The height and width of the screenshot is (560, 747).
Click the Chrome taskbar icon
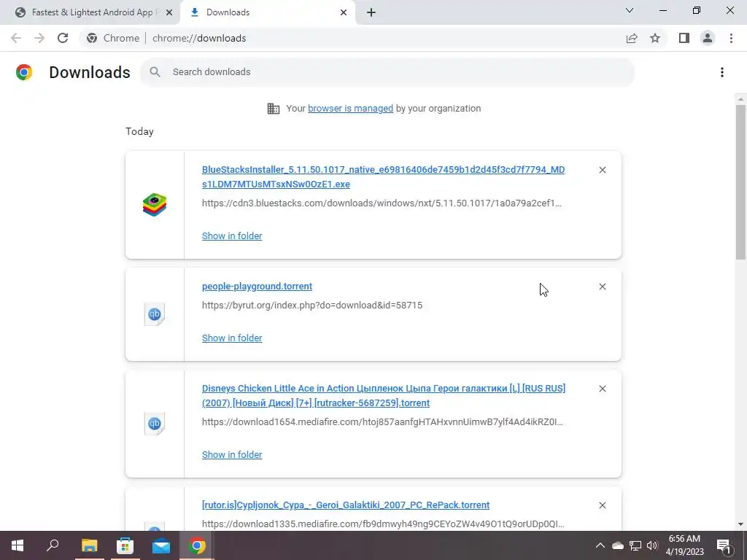pos(197,545)
